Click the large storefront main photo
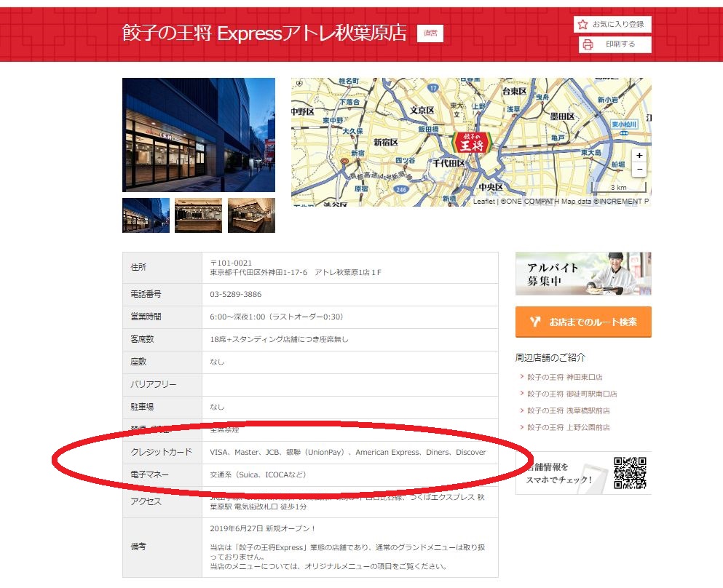The width and height of the screenshot is (723, 588). pyautogui.click(x=199, y=135)
